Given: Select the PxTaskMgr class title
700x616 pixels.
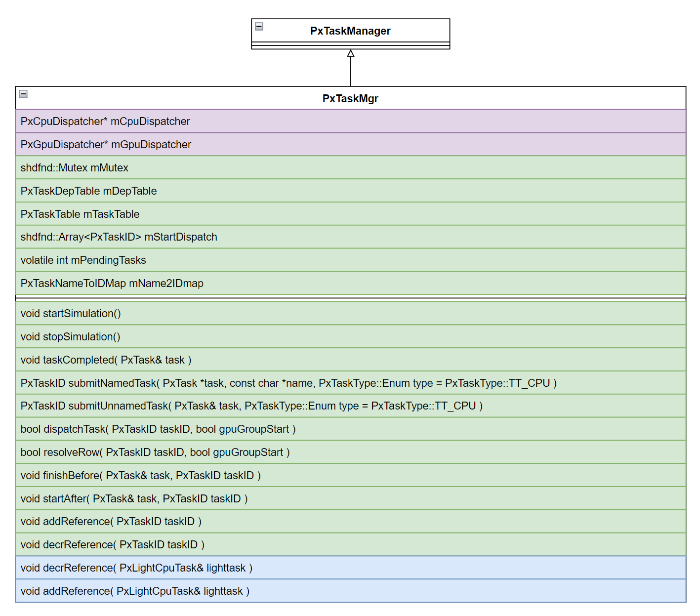Looking at the screenshot, I should [350, 99].
